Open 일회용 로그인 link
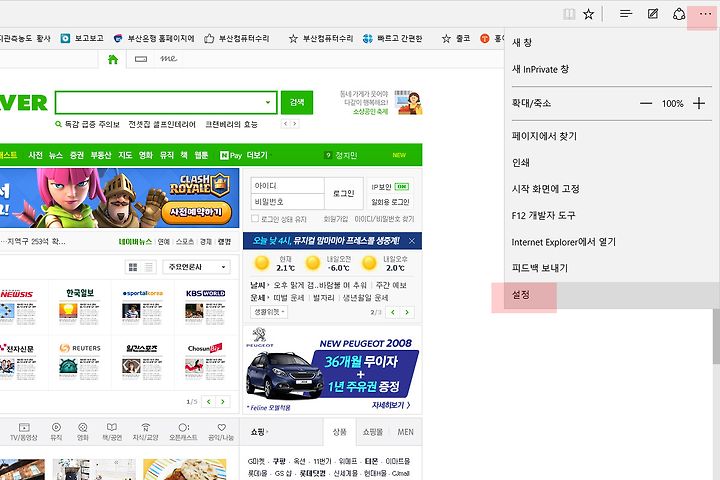Viewport: 720px width, 480px height. click(x=390, y=202)
